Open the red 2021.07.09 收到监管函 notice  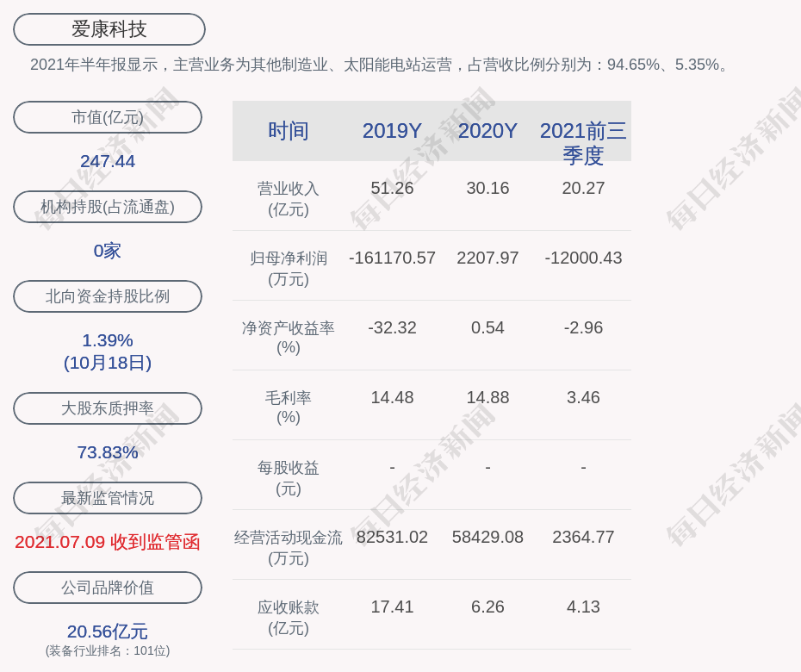pos(108,542)
